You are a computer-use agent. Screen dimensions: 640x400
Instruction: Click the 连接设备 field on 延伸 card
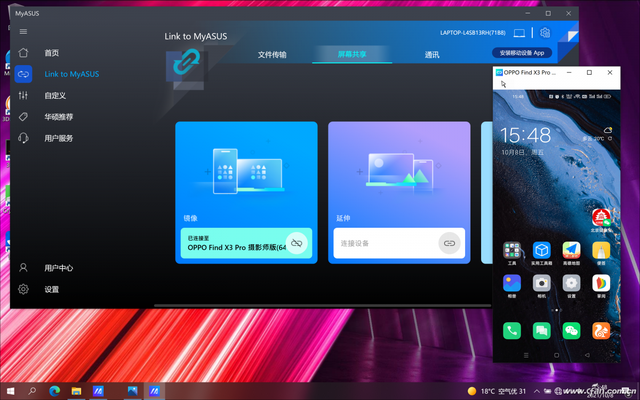click(399, 243)
